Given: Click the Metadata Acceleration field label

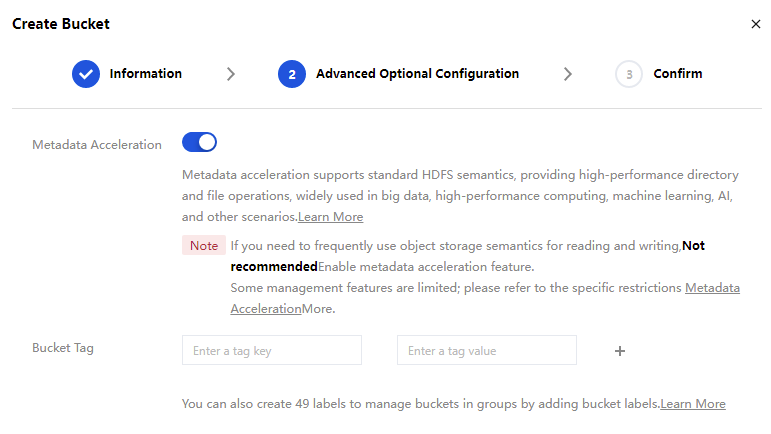Looking at the screenshot, I should (x=97, y=145).
